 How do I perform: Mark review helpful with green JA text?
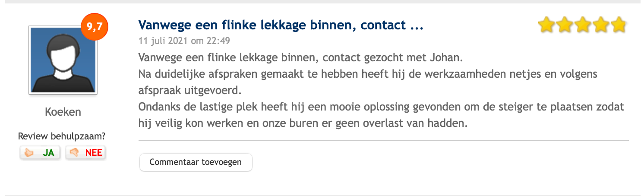[x=48, y=153]
